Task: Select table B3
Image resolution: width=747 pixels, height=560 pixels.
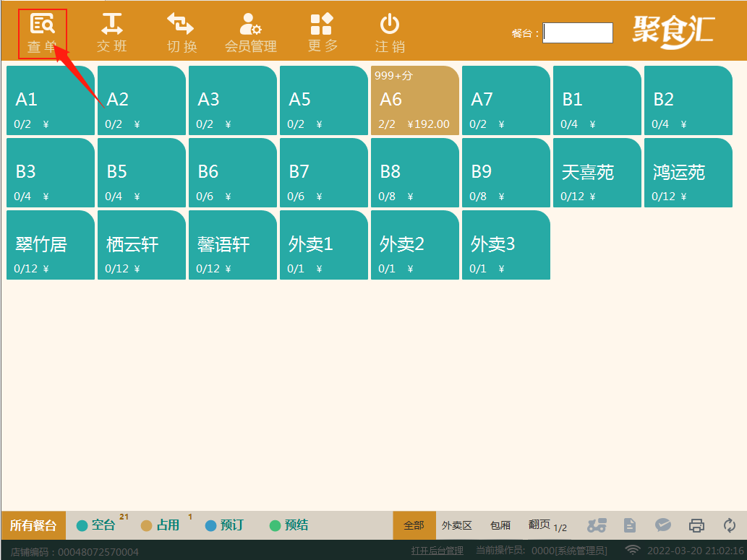Action: pyautogui.click(x=51, y=173)
